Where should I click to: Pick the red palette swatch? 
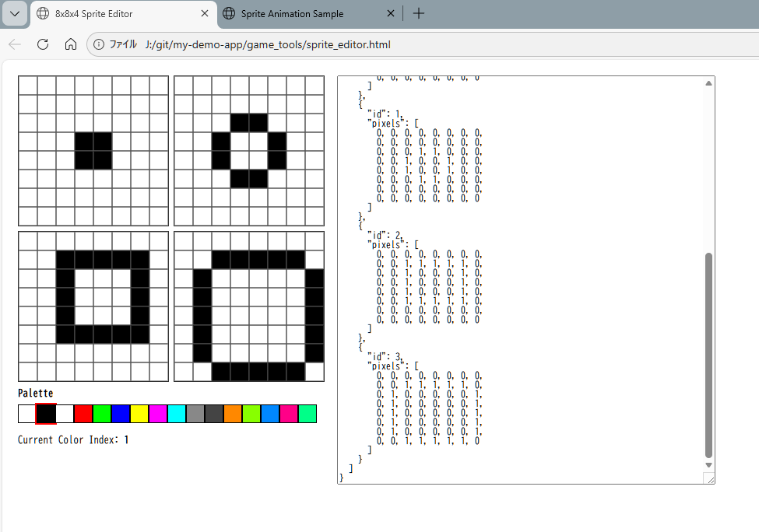pos(83,414)
